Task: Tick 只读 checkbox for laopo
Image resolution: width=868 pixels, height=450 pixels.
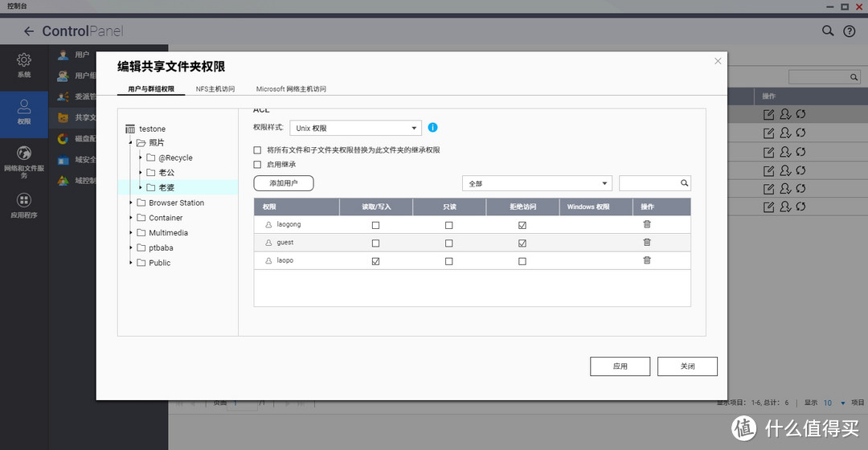Action: 448,261
